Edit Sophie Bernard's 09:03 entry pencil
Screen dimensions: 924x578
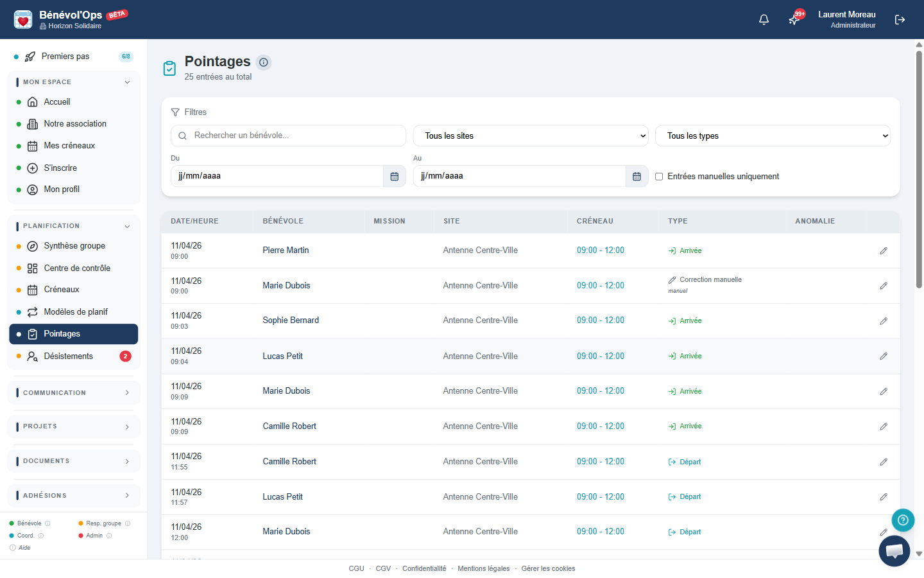pos(884,321)
